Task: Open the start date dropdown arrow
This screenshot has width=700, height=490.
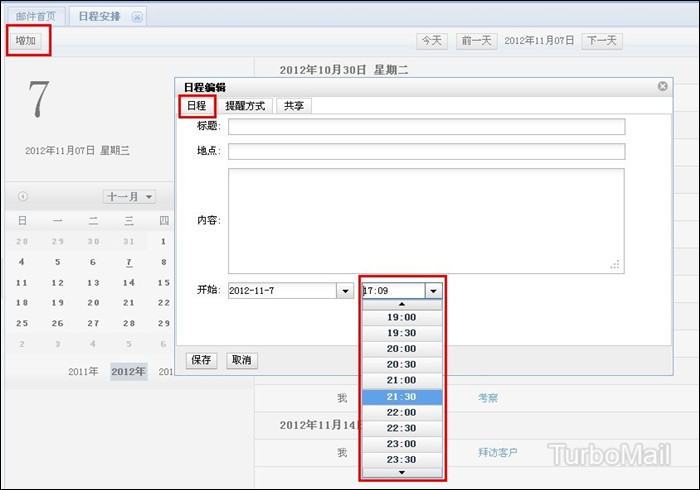Action: coord(345,291)
